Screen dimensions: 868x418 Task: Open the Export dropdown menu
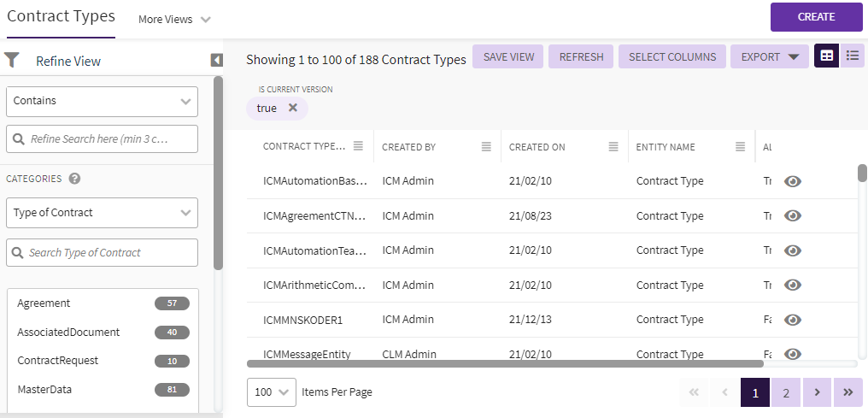(x=769, y=57)
